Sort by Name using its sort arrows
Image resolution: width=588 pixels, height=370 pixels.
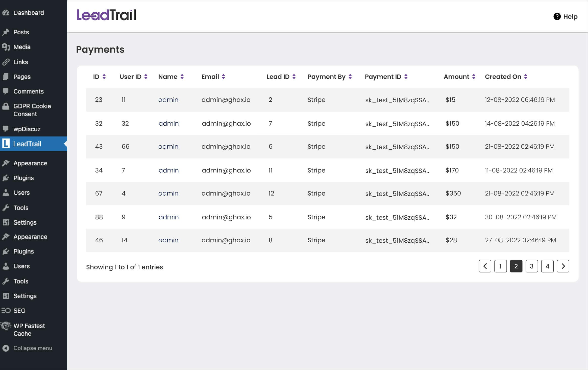(182, 77)
